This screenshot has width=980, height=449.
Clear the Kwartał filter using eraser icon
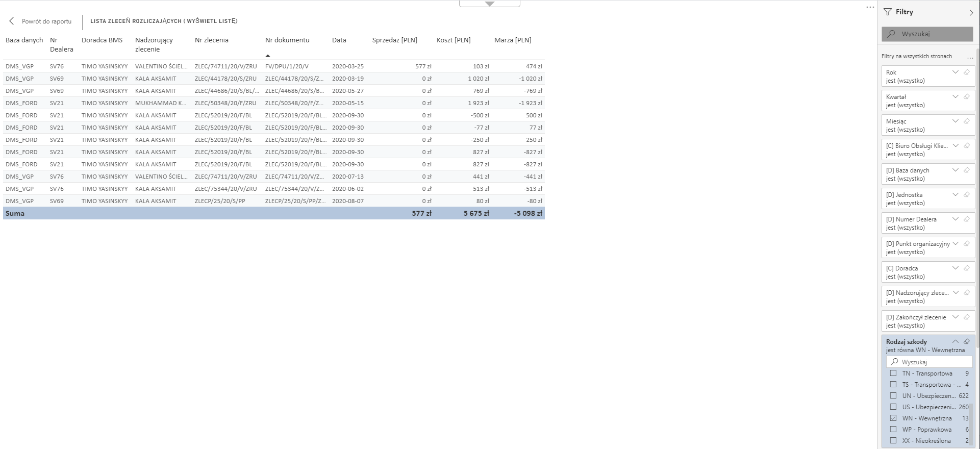coord(966,97)
